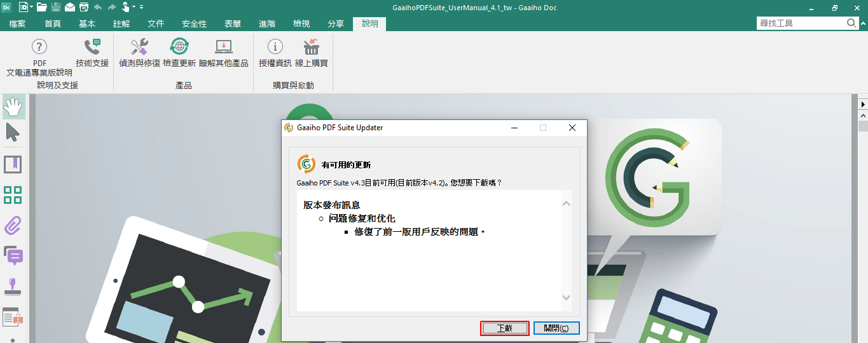Open the Attachments paperclip panel
868x343 pixels.
pyautogui.click(x=13, y=225)
